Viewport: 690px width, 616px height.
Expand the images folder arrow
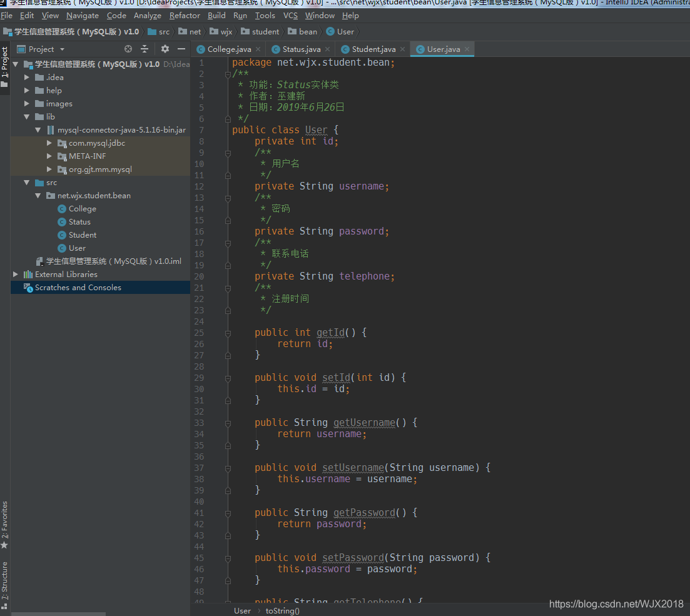point(27,104)
